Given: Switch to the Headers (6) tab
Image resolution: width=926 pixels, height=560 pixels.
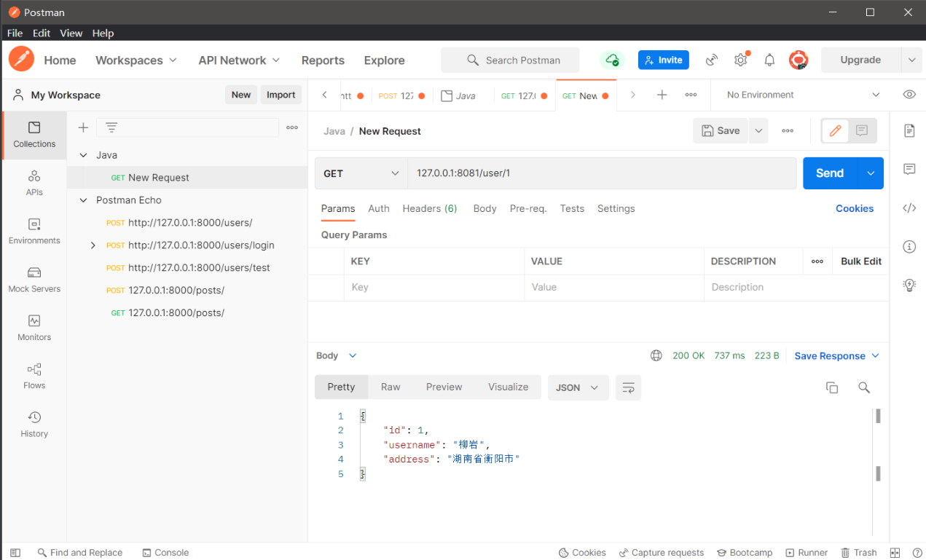Looking at the screenshot, I should click(x=430, y=208).
